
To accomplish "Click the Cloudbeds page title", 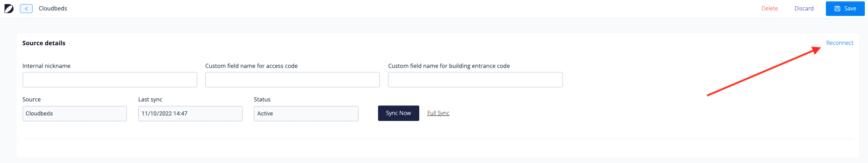I will (x=53, y=9).
